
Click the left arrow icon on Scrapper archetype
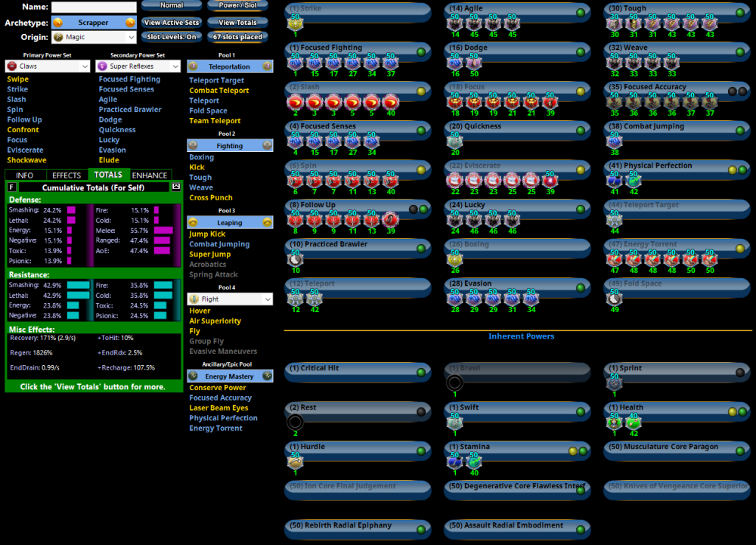pos(57,23)
